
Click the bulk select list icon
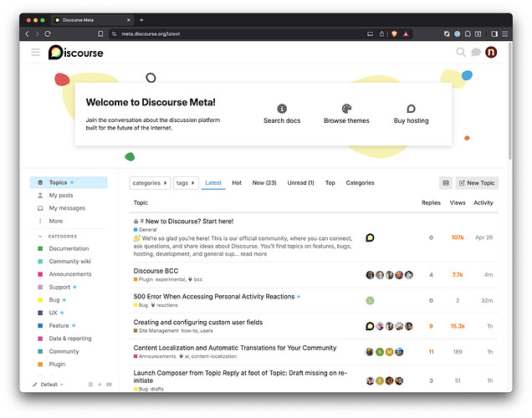click(x=446, y=183)
